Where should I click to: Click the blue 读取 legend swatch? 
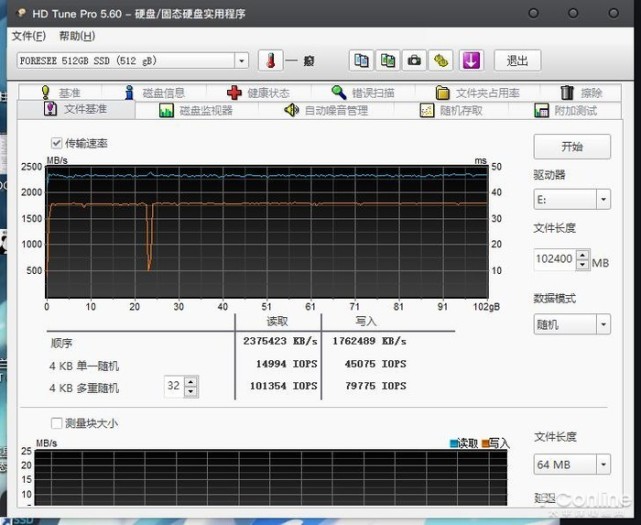click(x=453, y=443)
